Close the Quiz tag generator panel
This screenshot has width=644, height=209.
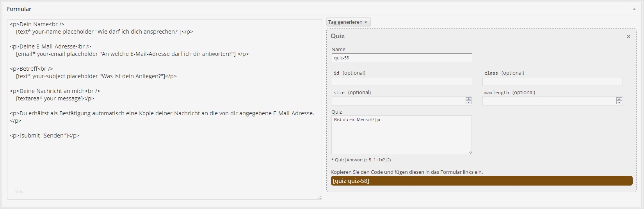tap(628, 36)
